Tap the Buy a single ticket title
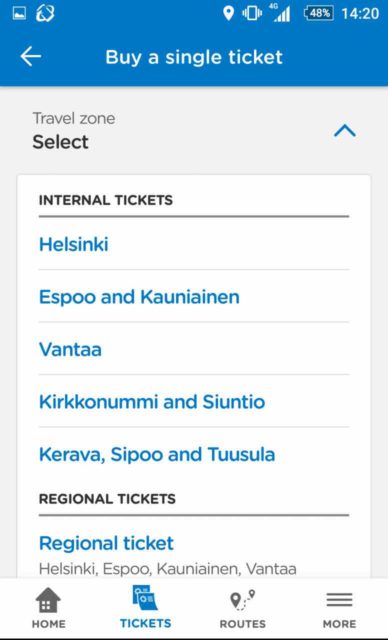This screenshot has width=388, height=640. point(194,57)
